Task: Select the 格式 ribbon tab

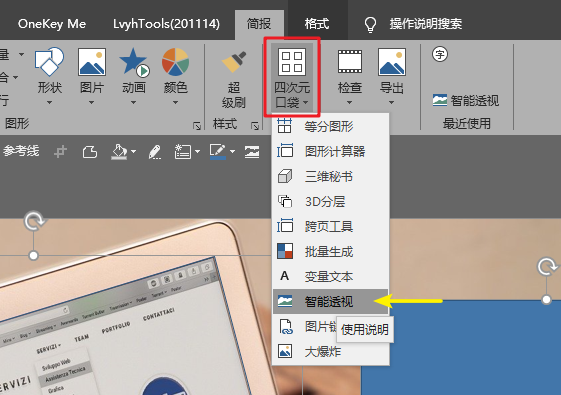Action: tap(316, 24)
